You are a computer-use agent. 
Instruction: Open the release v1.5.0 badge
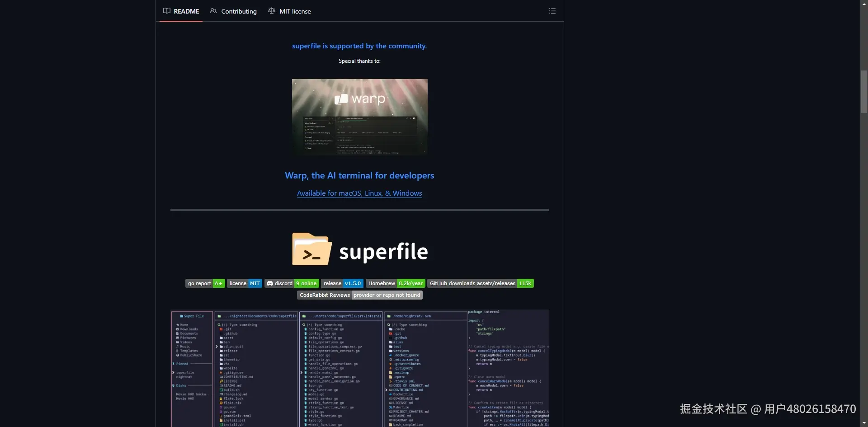[342, 283]
